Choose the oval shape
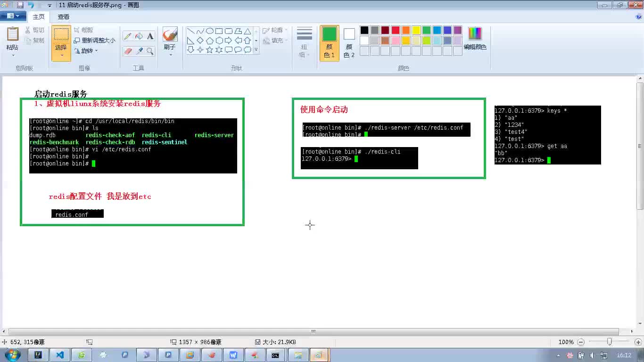Image resolution: width=644 pixels, height=362 pixels. (210, 31)
